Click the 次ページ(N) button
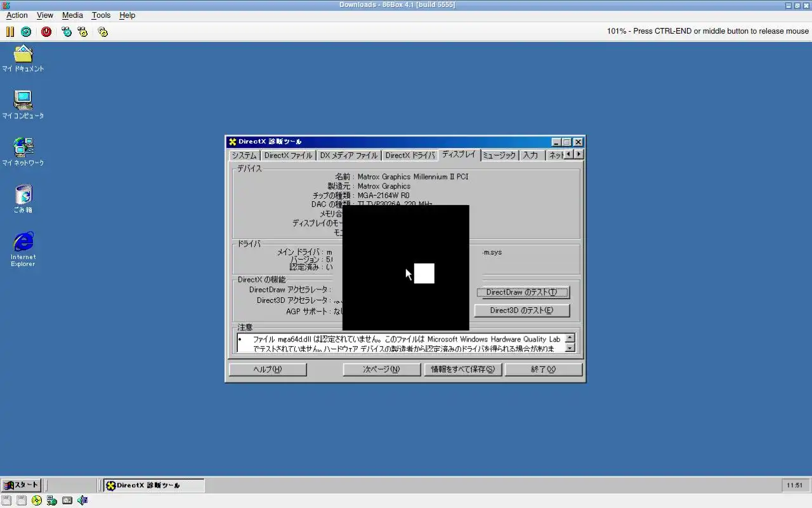The height and width of the screenshot is (508, 812). tap(381, 370)
